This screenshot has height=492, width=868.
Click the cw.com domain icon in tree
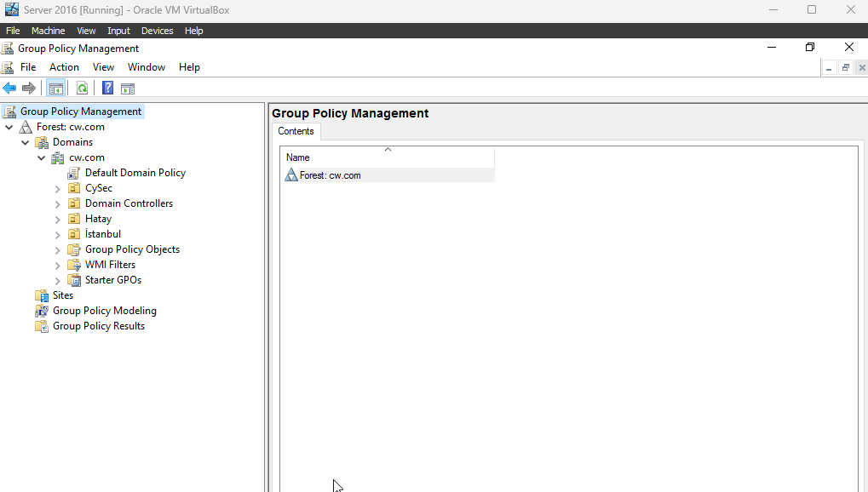click(x=58, y=158)
